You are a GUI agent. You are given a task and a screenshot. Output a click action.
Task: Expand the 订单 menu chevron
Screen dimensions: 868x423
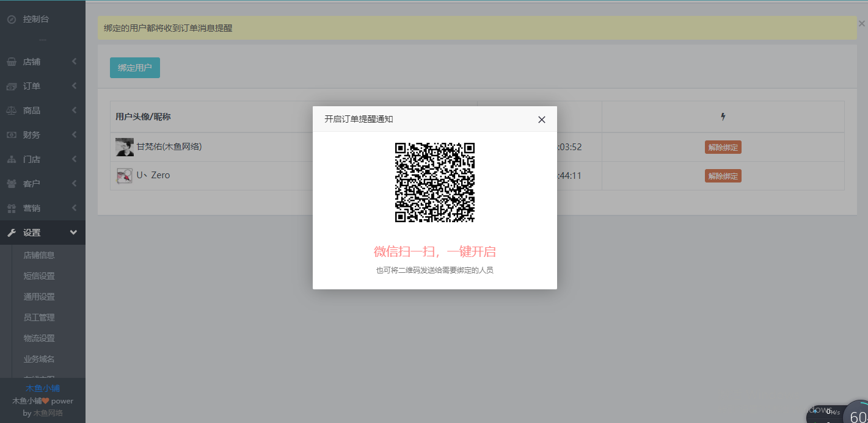coord(74,86)
